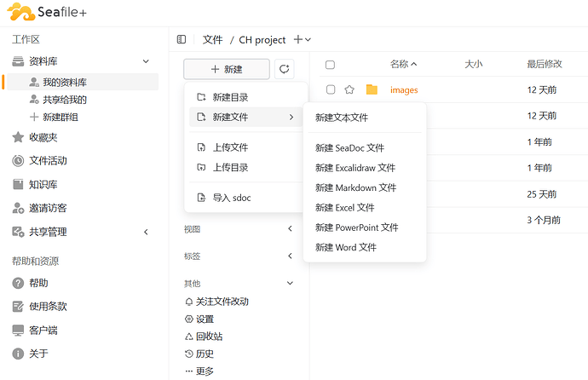Collapse the 其他 section
The height and width of the screenshot is (380, 588).
pyautogui.click(x=290, y=283)
